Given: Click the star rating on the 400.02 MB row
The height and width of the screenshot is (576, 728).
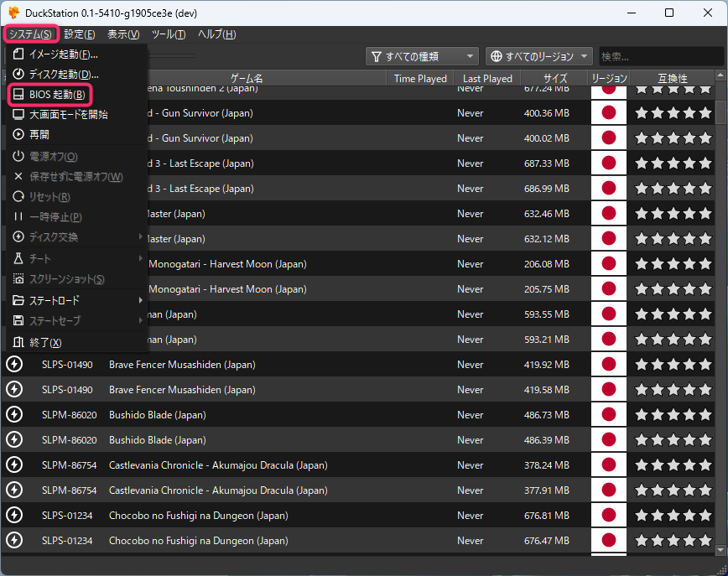Looking at the screenshot, I should [673, 138].
